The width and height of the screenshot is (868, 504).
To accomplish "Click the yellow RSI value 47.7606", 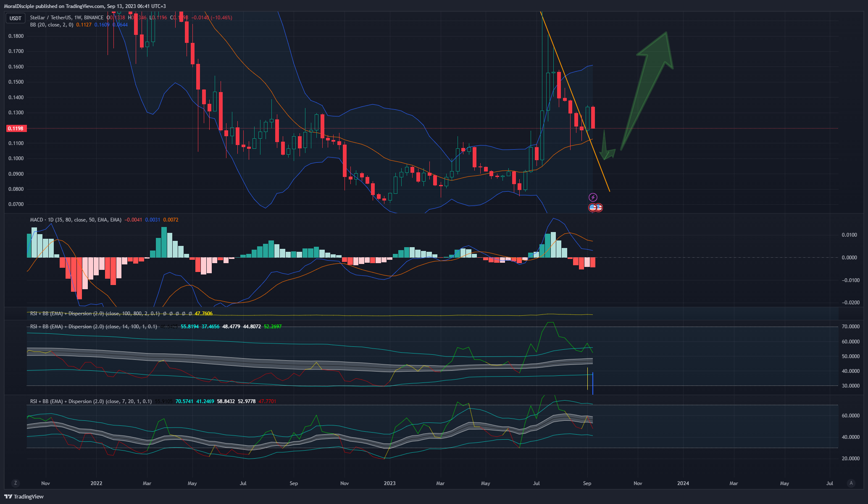I will pyautogui.click(x=204, y=314).
